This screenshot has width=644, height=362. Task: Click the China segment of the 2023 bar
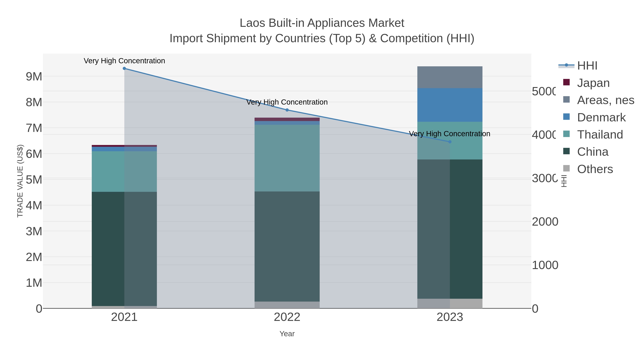pos(450,229)
